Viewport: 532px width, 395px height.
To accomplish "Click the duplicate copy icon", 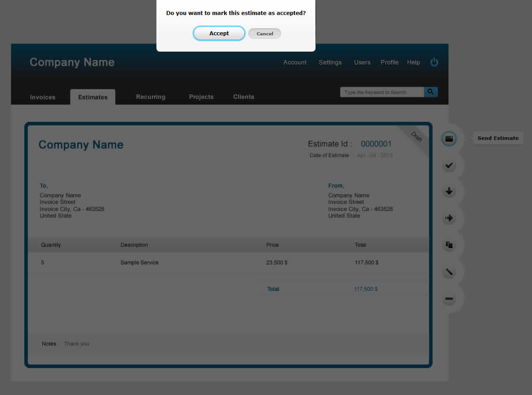I will pos(449,245).
